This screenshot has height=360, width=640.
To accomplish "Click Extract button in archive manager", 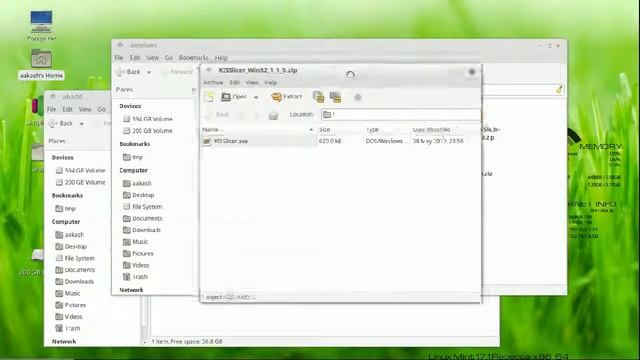I will pyautogui.click(x=287, y=97).
